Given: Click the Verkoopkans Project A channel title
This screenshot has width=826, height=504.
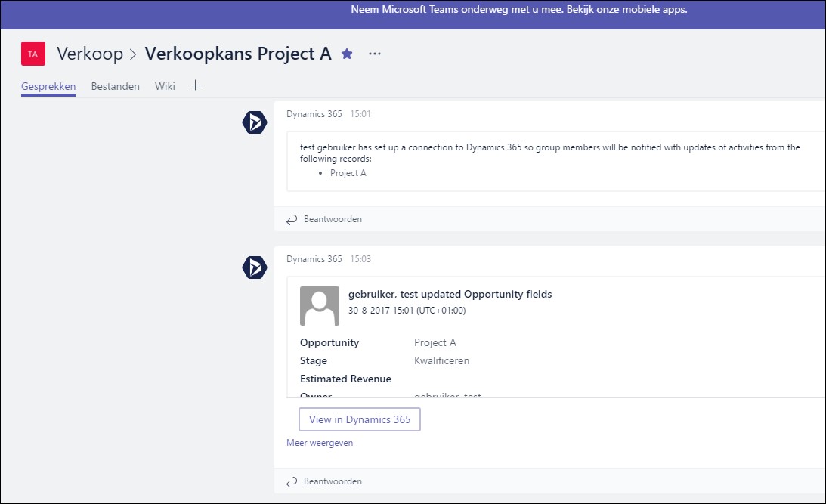Looking at the screenshot, I should click(x=238, y=54).
